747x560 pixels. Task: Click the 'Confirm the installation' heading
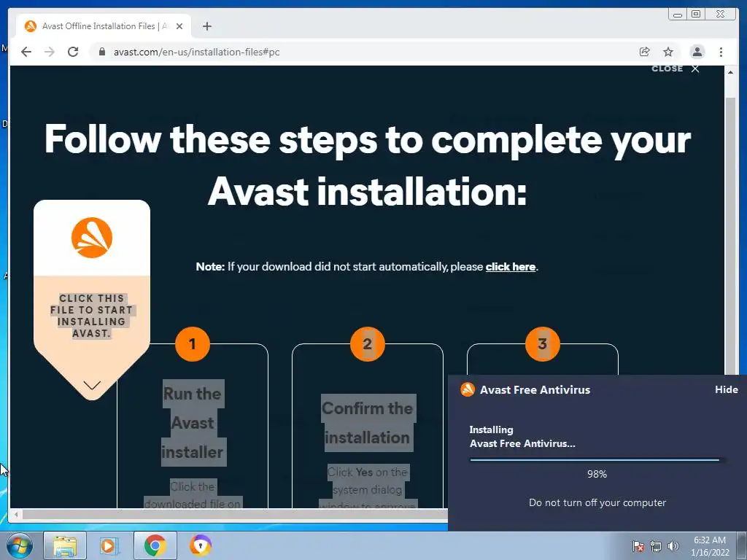(x=368, y=423)
